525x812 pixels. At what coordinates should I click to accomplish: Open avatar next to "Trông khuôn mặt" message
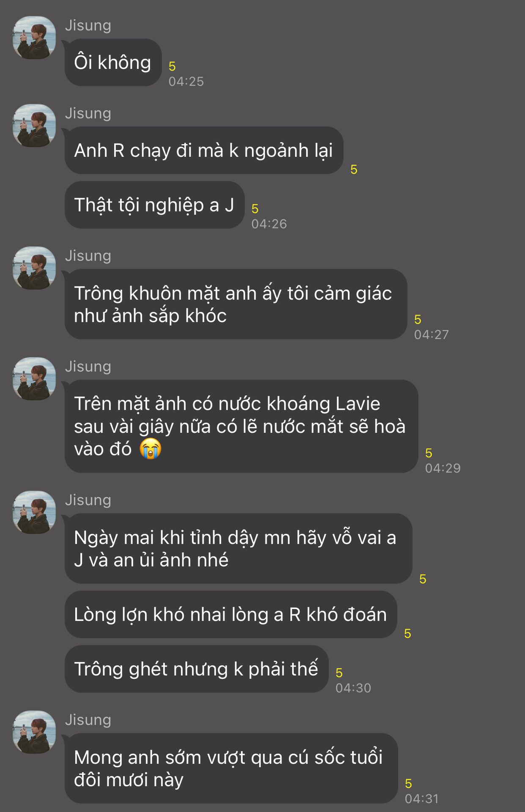coord(34,268)
